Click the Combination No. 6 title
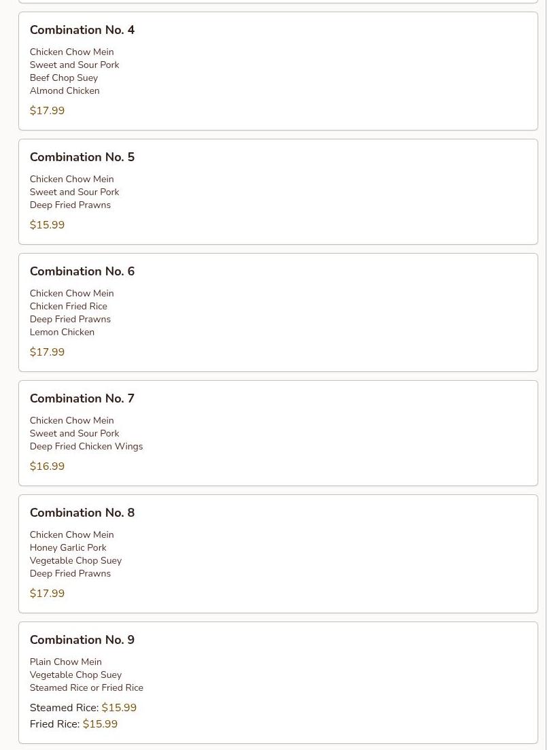560x750 pixels. [x=82, y=271]
